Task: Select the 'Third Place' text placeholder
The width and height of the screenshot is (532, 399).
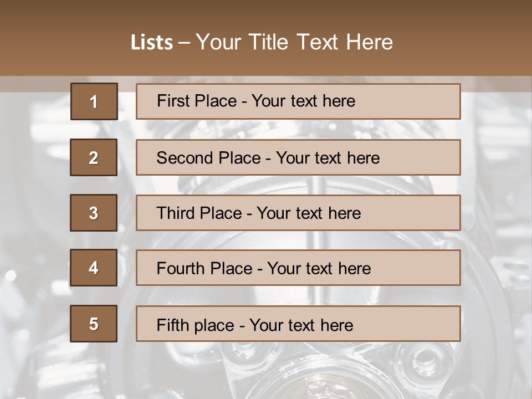Action: 298,213
